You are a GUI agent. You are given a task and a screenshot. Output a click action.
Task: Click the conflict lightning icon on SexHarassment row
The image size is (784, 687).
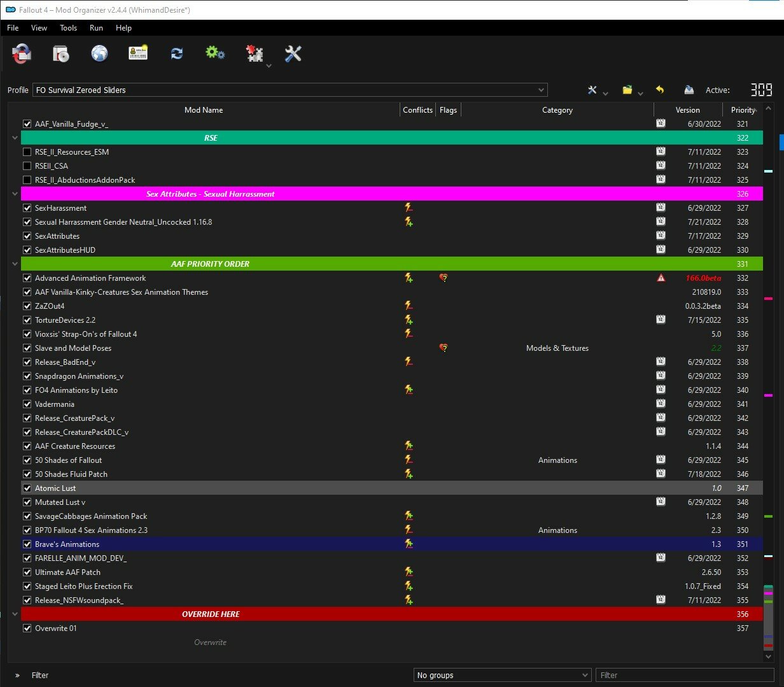point(409,208)
